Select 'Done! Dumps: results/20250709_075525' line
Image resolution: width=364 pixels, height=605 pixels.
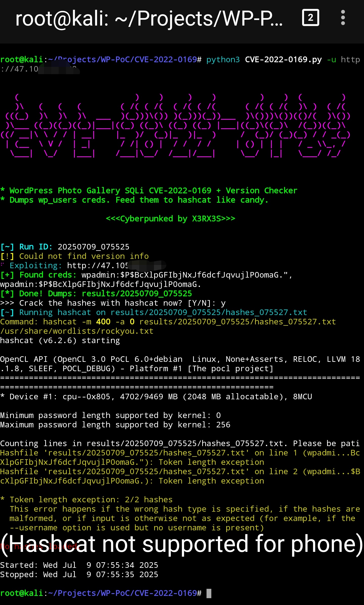pos(96,294)
